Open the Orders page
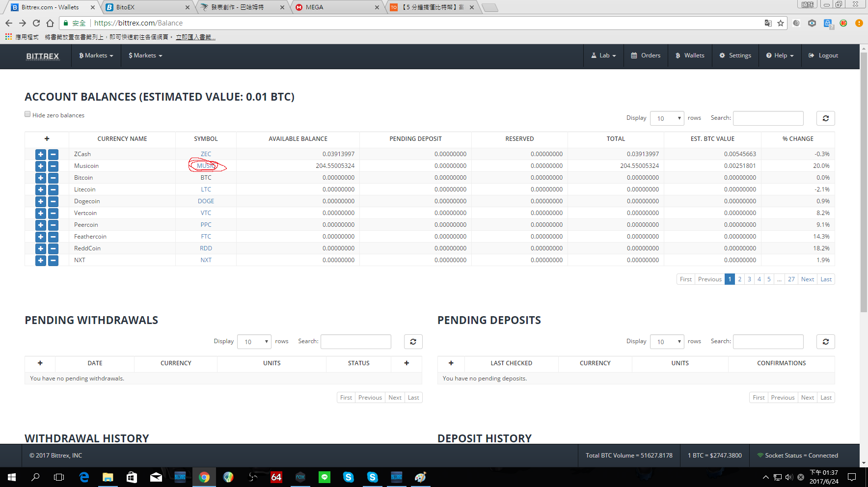 (646, 55)
